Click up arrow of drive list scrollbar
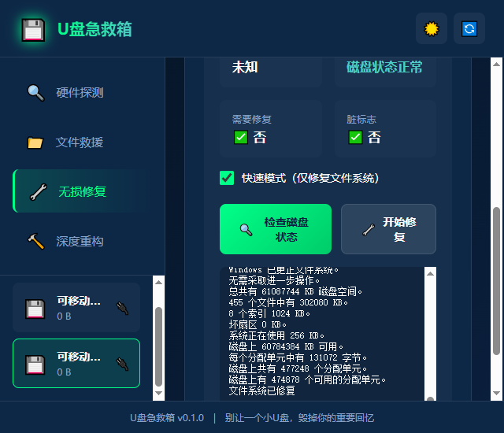The image size is (504, 433). click(158, 283)
